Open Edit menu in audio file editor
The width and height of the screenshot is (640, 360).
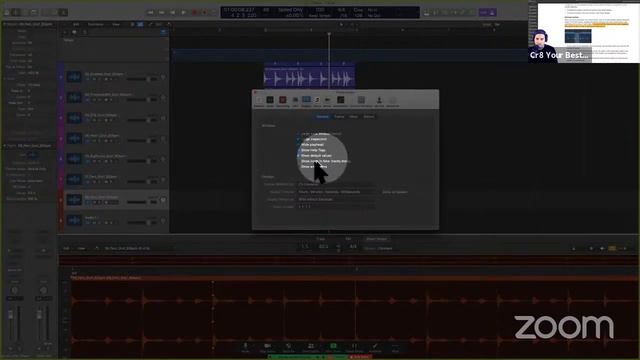pyautogui.click(x=66, y=248)
